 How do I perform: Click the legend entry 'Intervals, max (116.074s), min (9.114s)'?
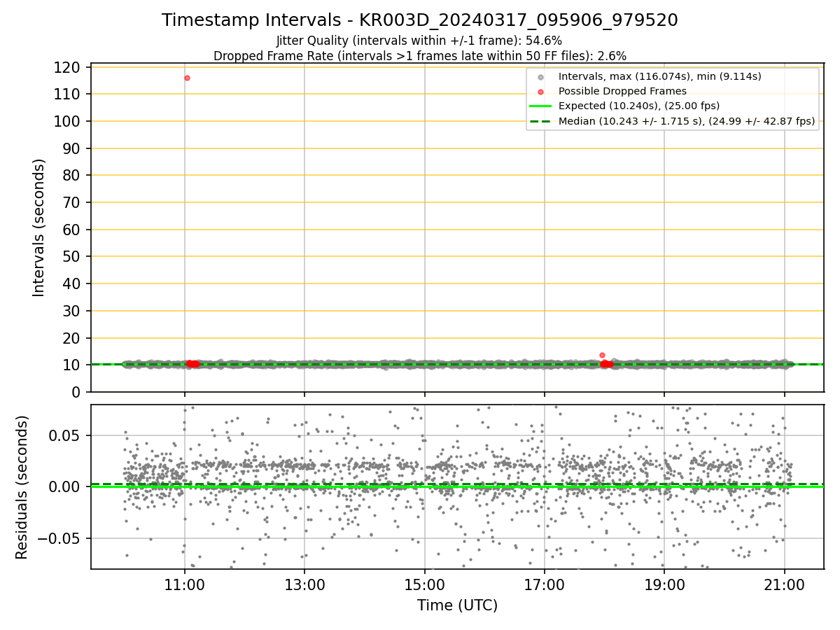(x=659, y=76)
